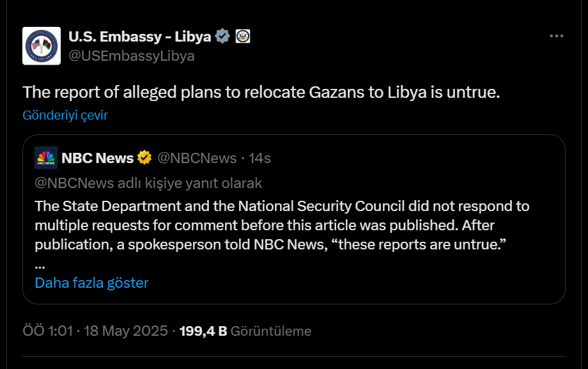Click the NBC News name in quoted tweet
This screenshot has width=588, height=369.
click(x=98, y=158)
